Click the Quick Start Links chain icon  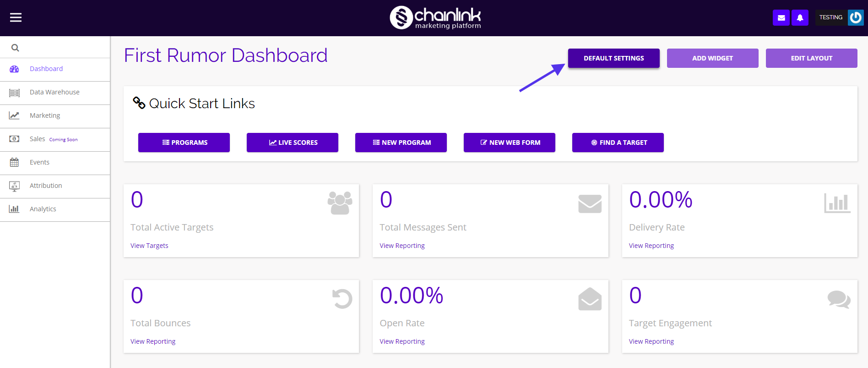[139, 103]
